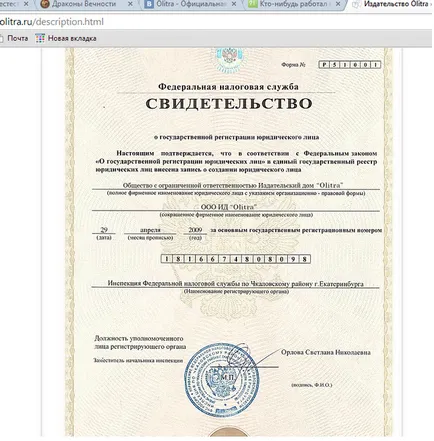Click caption (Наименование регистрирующего органа)
The height and width of the screenshot is (441, 434).
[x=236, y=292]
